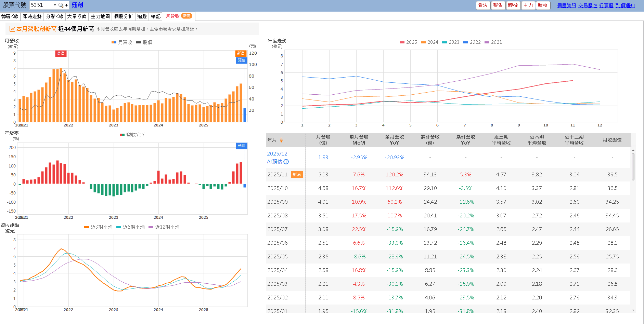Click the 新高 flag on monthly revenue chart
The width and height of the screenshot is (644, 324).
tap(241, 53)
